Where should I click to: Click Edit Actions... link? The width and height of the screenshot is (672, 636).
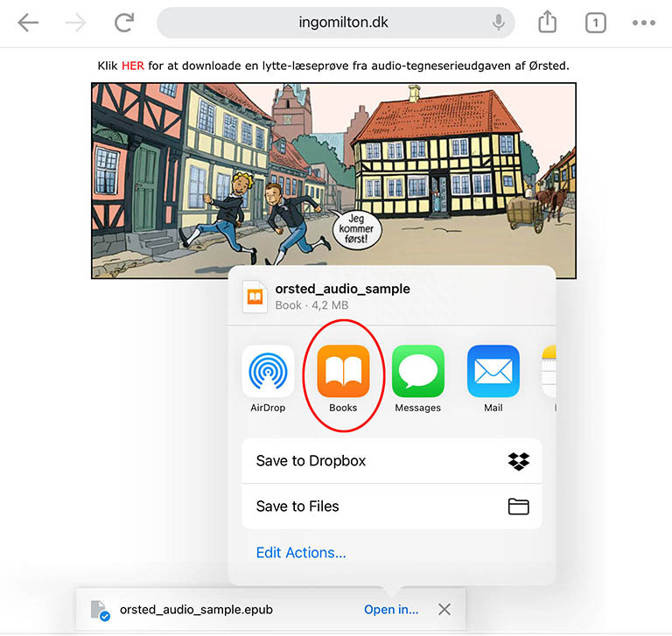coord(301,553)
